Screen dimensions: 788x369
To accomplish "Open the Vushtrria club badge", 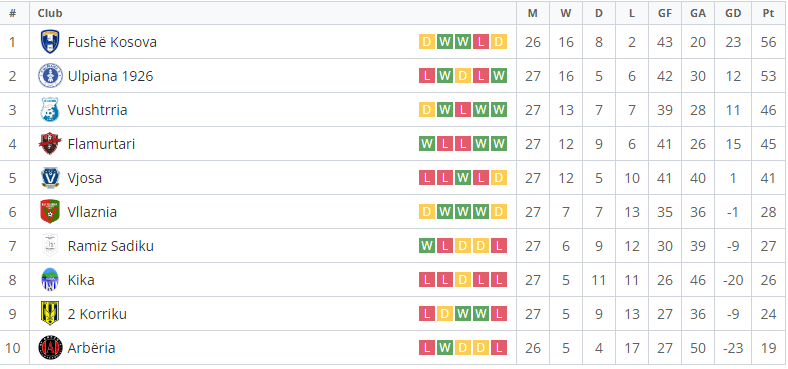I will 50,110.
